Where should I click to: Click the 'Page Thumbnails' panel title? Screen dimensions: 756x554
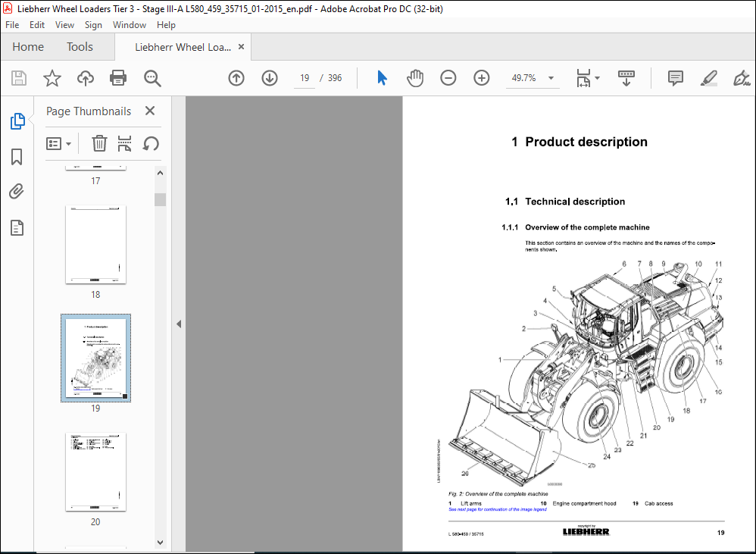(89, 111)
